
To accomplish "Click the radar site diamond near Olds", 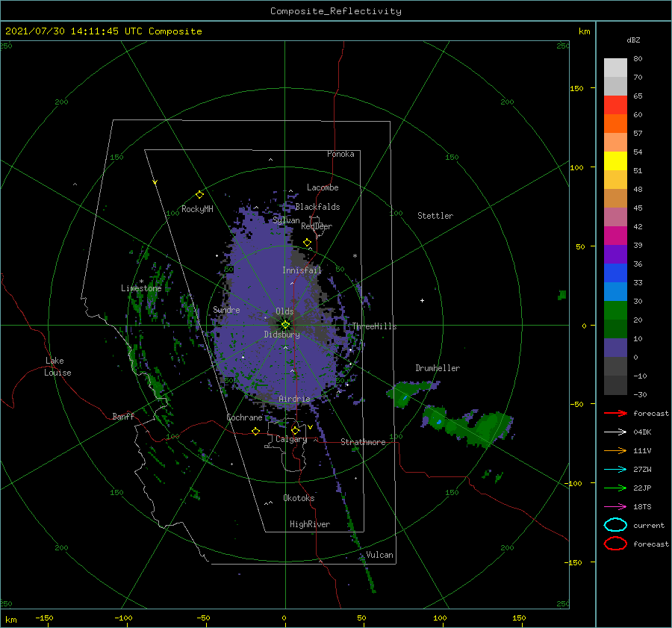I will pyautogui.click(x=285, y=325).
